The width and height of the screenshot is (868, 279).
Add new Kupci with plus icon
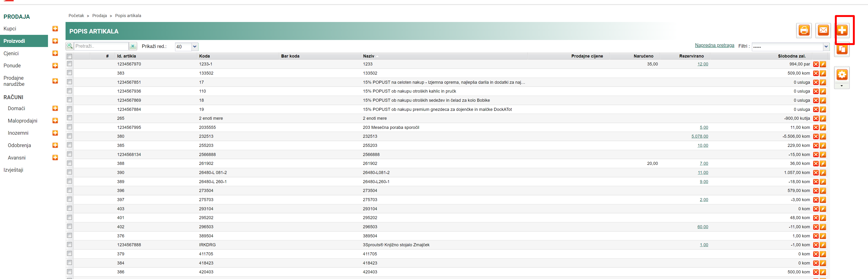click(55, 29)
